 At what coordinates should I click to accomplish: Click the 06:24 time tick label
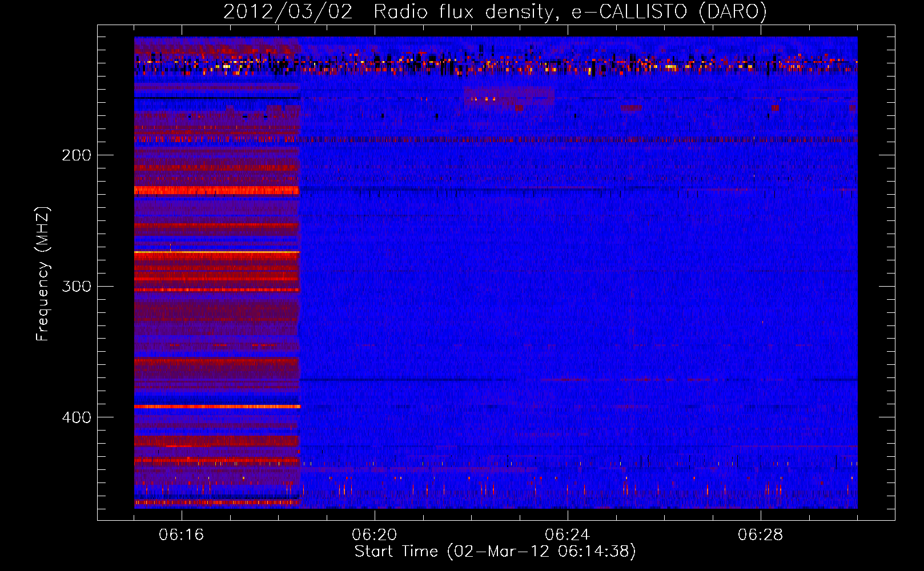568,535
